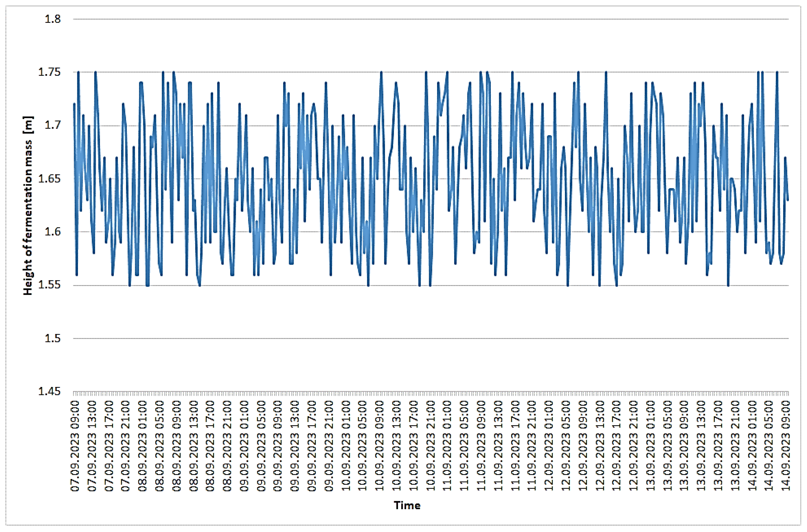Click the '10.09.2023 09:00' time label

tap(379, 445)
